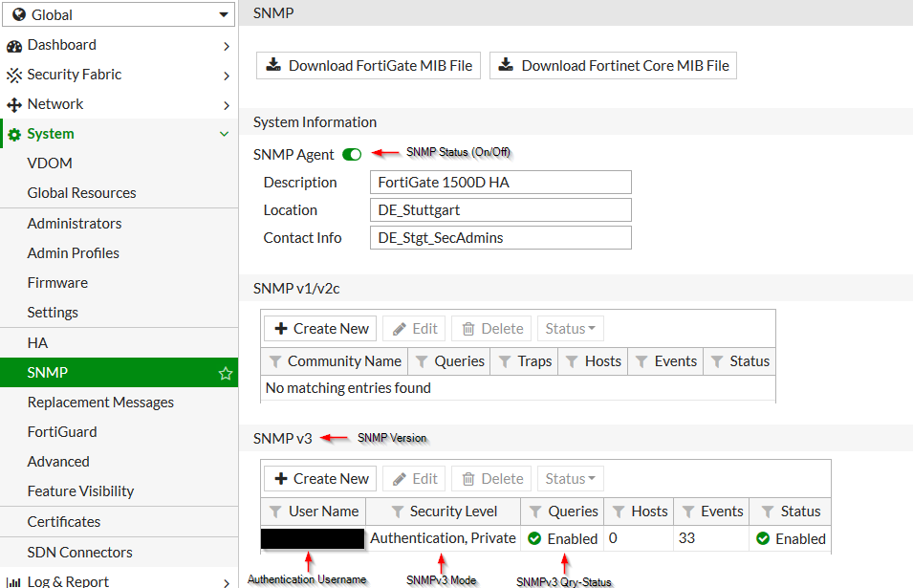Filter v1/v2c Queries column
The height and width of the screenshot is (588, 913).
click(x=422, y=362)
